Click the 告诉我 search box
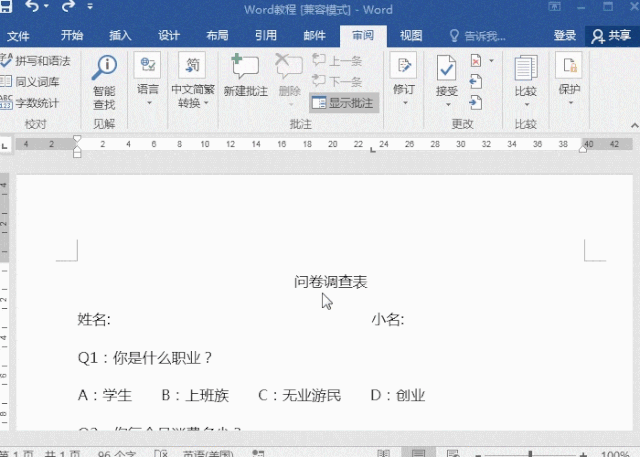This screenshot has width=640, height=457. click(478, 36)
